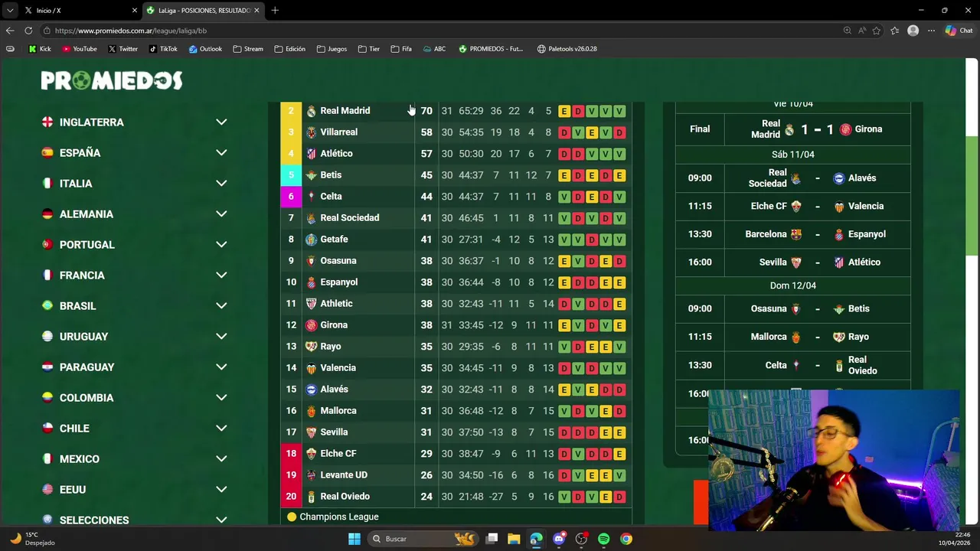Open the Paletools v26.0.28 bookmark
The image size is (980, 551).
(567, 49)
